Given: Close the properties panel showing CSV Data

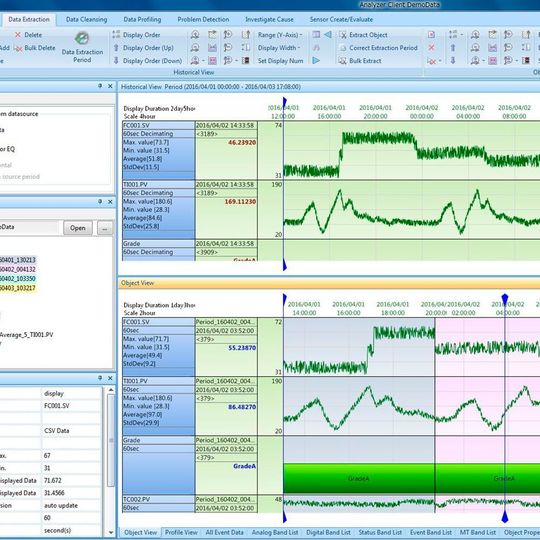Looking at the screenshot, I should point(110,378).
